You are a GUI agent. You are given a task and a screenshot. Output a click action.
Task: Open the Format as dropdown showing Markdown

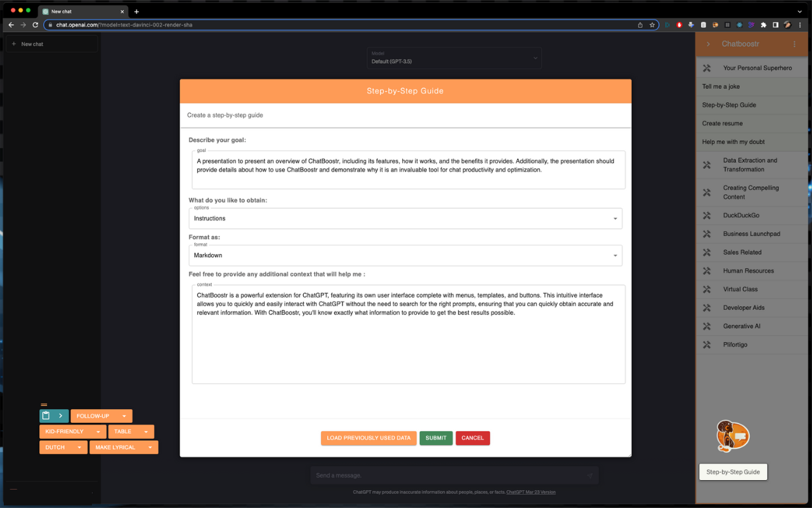pos(405,255)
